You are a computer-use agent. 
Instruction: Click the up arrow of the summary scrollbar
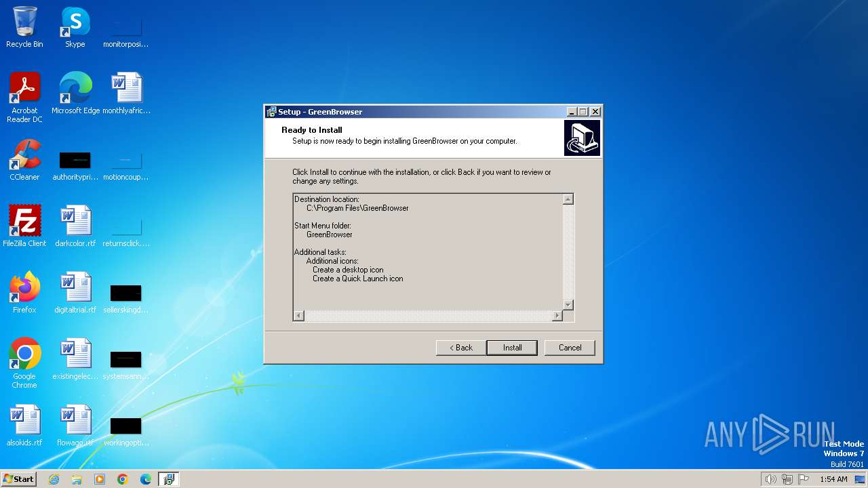(x=568, y=199)
